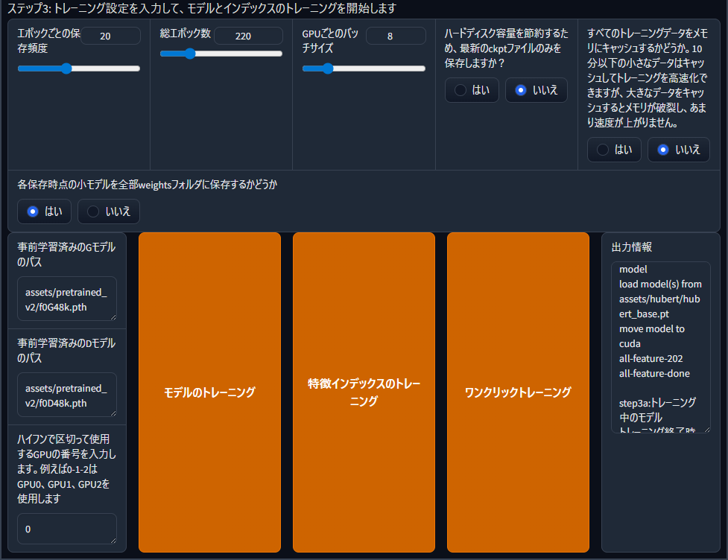The width and height of the screenshot is (728, 560).
Task: Click the resize handle of the G model path box
Action: click(113, 316)
